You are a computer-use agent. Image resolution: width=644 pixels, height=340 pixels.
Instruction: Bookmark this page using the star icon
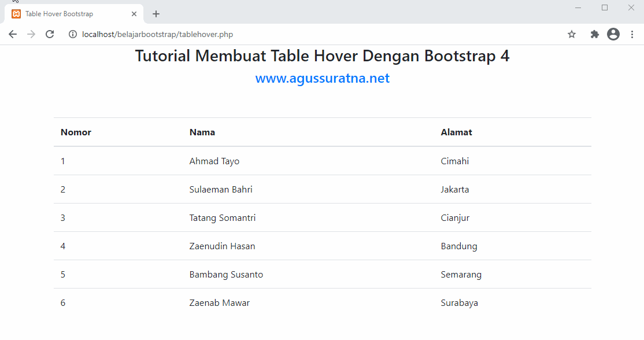click(x=572, y=34)
